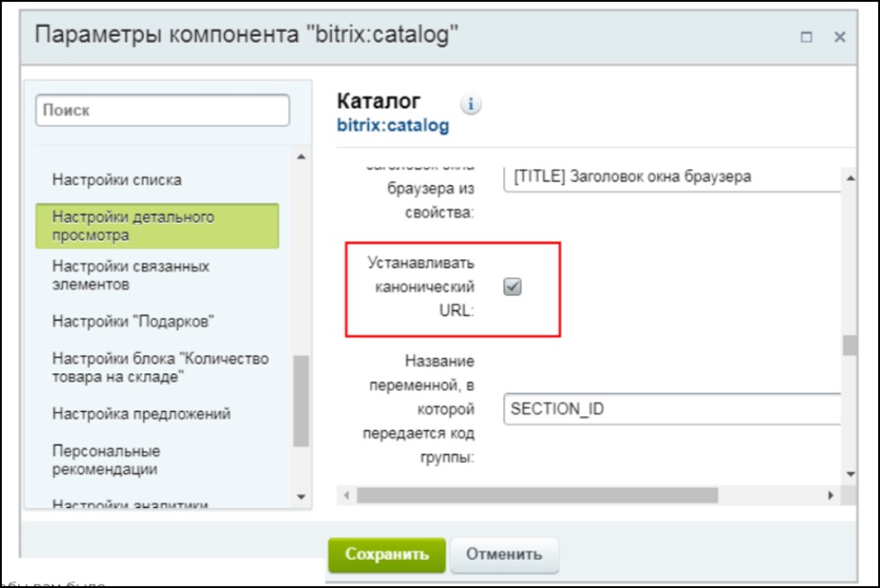This screenshot has width=880, height=588.
Task: Open the Настройки "Подарков" section
Action: point(133,322)
